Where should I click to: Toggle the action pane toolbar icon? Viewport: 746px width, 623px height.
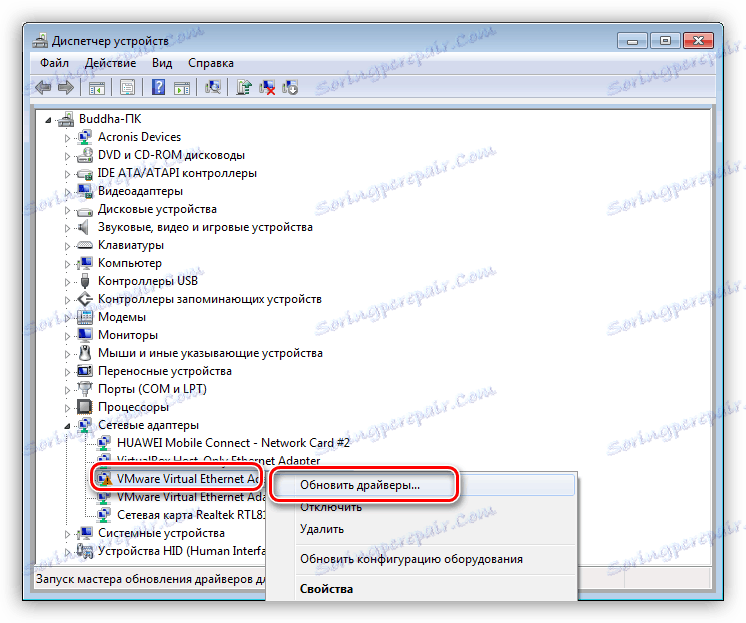[182, 88]
